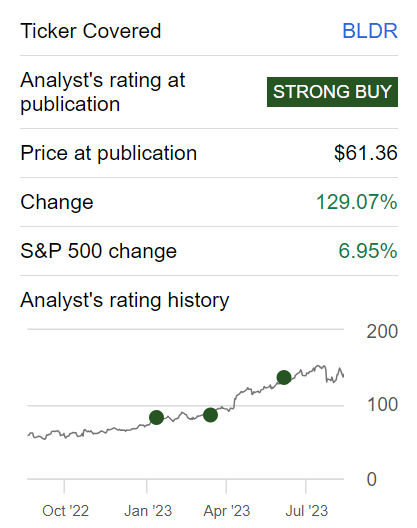Select the middle green rating marker before Apr '23
Screen dimensions: 417x528
(211, 415)
